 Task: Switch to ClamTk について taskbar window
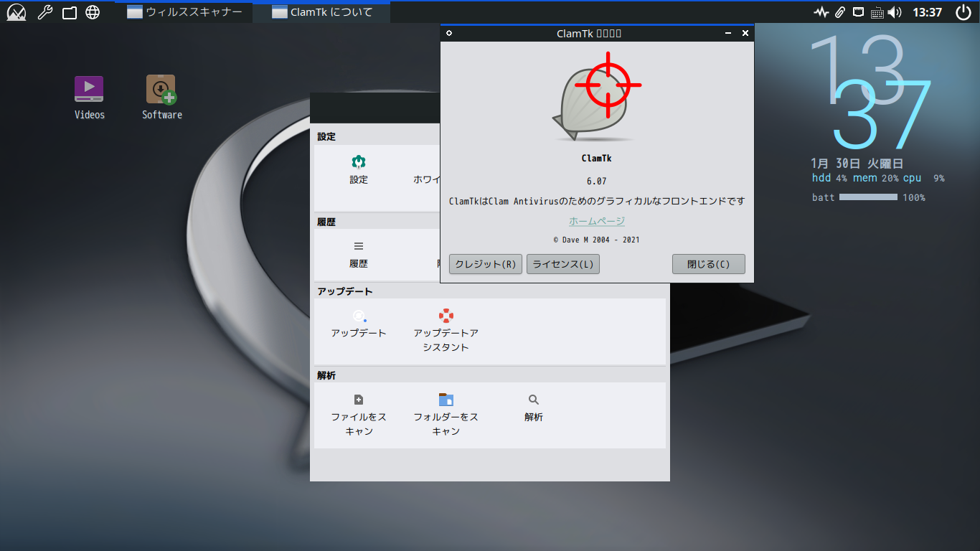coord(321,12)
